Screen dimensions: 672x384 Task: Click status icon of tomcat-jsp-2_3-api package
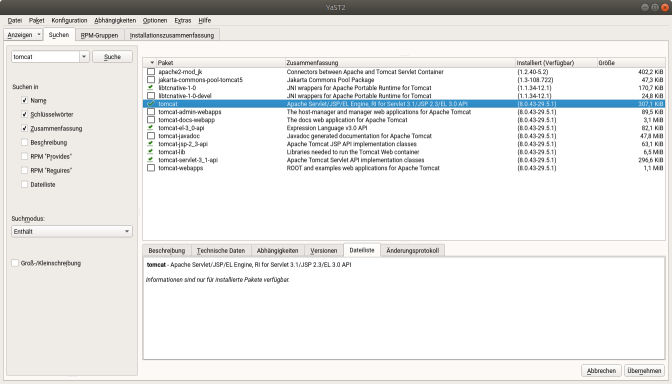(150, 144)
